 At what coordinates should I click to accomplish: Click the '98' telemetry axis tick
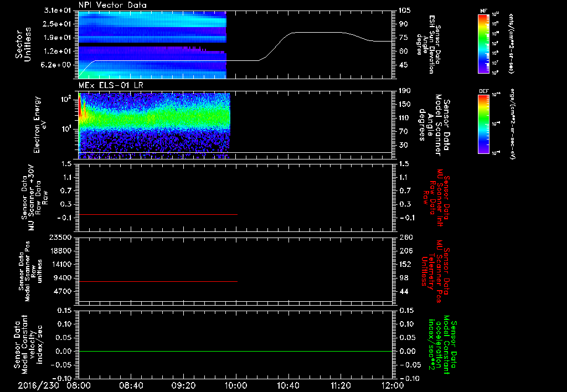click(x=404, y=278)
